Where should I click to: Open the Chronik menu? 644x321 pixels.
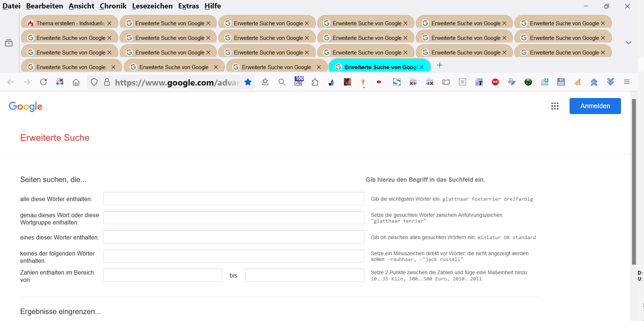pos(113,6)
